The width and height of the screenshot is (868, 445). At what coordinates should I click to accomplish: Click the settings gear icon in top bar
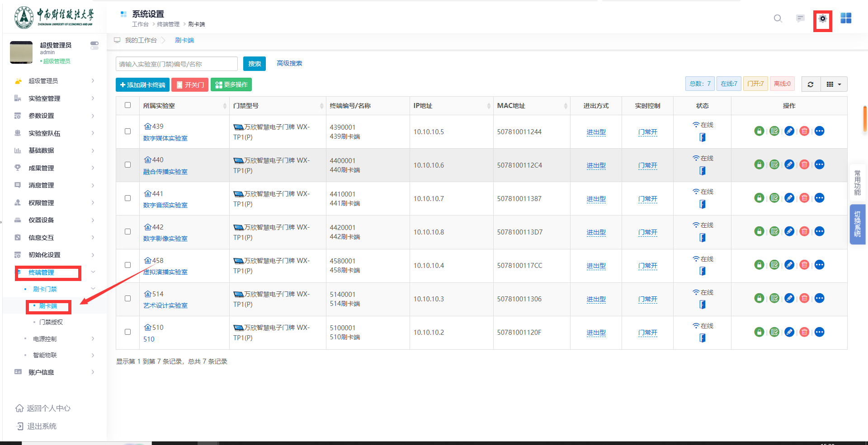coord(822,19)
